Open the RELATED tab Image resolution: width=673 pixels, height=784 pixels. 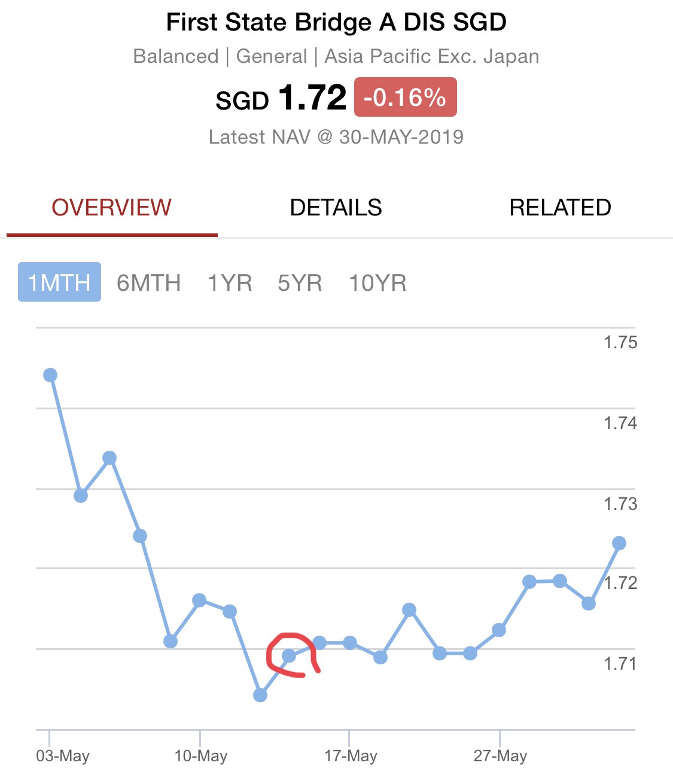tap(560, 208)
